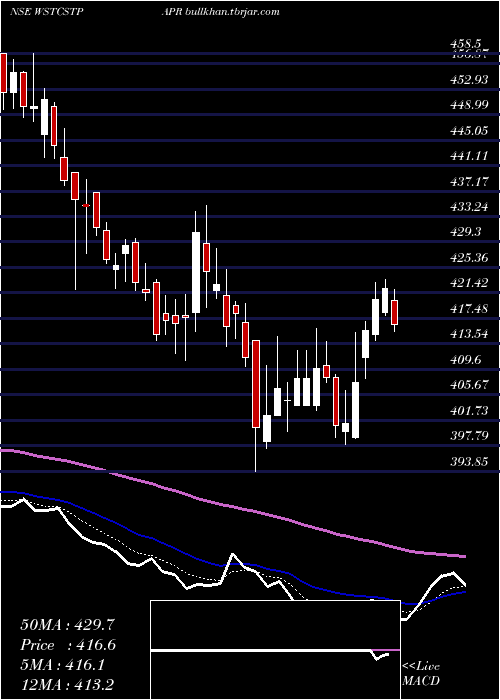The image size is (500, 700).
Task: Click the pink 50MA line
Action: click(x=232, y=506)
